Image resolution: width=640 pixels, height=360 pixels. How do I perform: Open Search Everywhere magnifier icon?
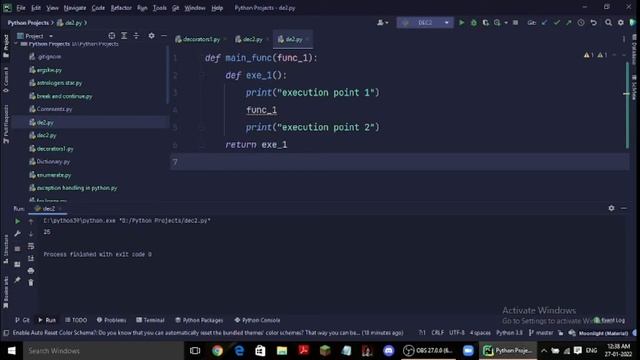[608, 23]
